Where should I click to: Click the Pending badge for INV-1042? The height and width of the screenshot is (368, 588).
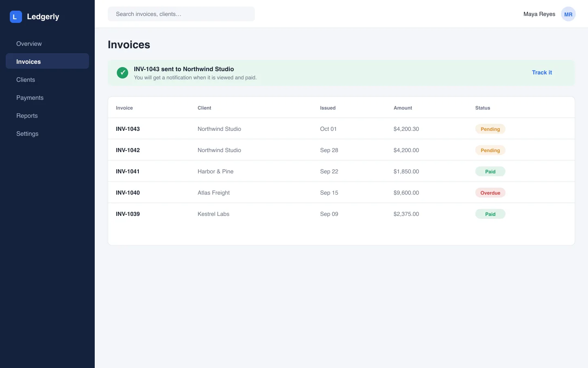click(490, 150)
